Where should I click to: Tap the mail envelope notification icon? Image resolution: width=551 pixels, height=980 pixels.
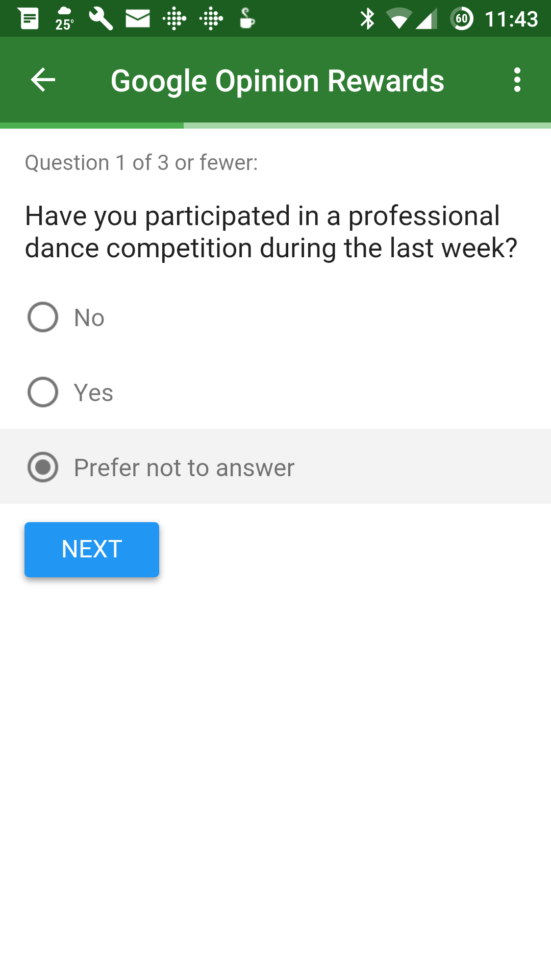[x=138, y=19]
